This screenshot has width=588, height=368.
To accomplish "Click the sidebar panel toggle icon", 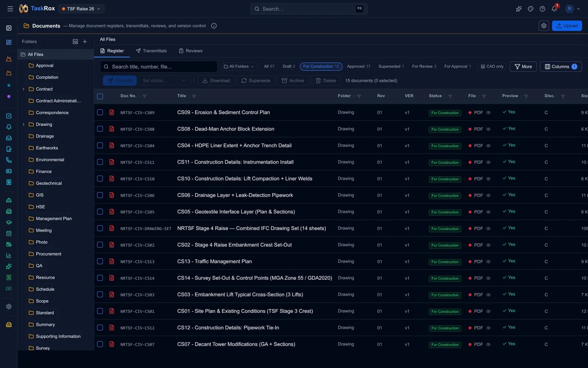I will tap(9, 28).
